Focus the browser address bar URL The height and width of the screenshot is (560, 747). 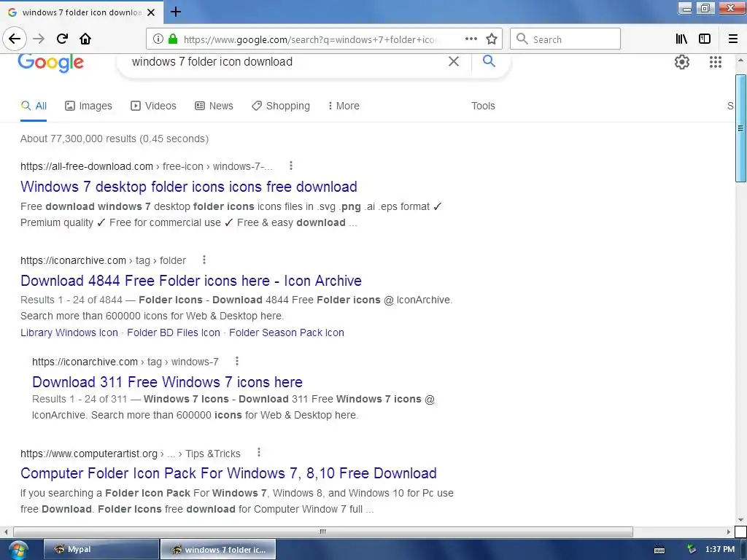(309, 39)
